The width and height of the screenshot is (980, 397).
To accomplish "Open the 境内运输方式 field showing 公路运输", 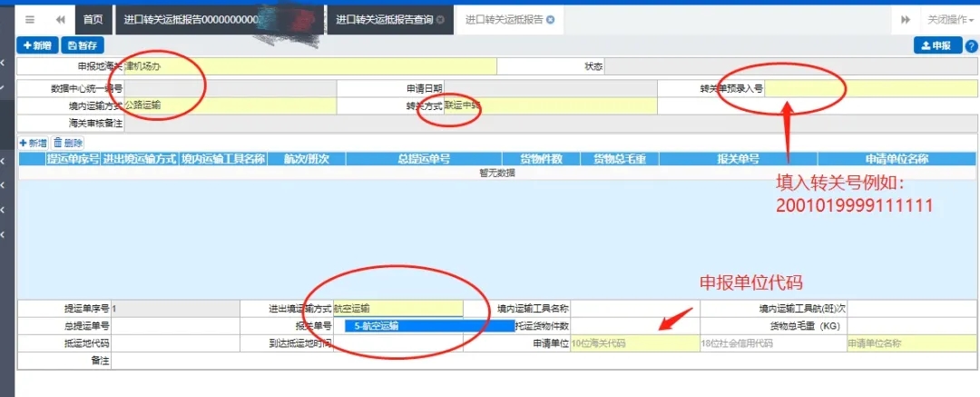I will click(229, 105).
